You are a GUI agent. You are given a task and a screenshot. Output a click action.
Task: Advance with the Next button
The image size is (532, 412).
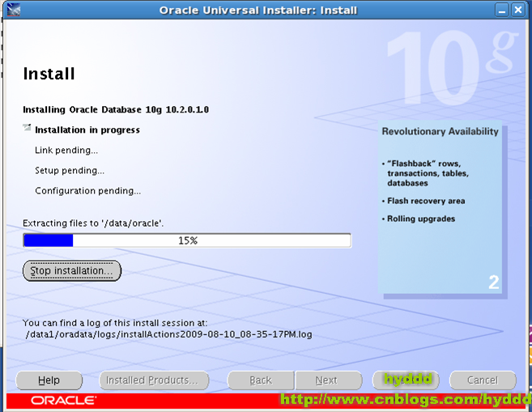tap(329, 380)
